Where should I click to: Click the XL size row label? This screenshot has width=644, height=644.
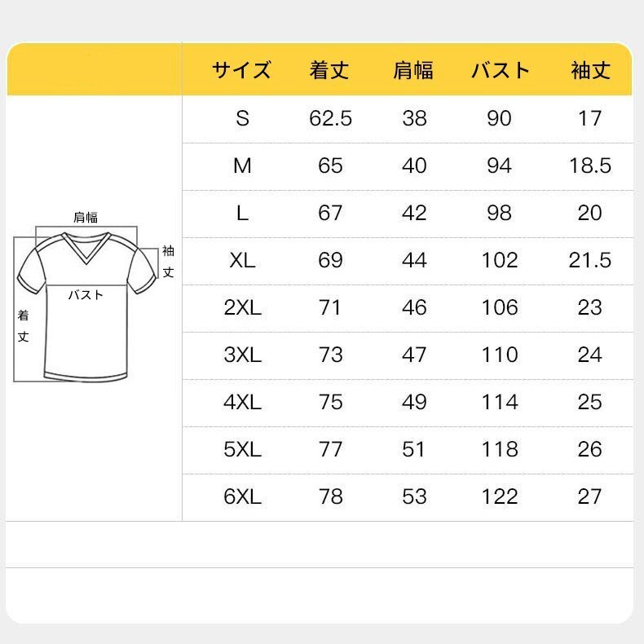pyautogui.click(x=242, y=260)
